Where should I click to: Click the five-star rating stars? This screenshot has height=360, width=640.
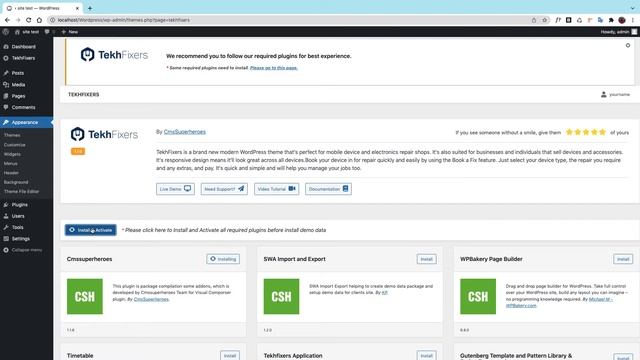(x=586, y=132)
